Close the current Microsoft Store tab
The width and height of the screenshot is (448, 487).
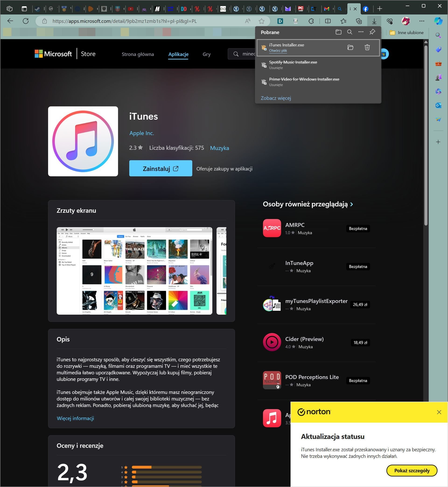(355, 9)
